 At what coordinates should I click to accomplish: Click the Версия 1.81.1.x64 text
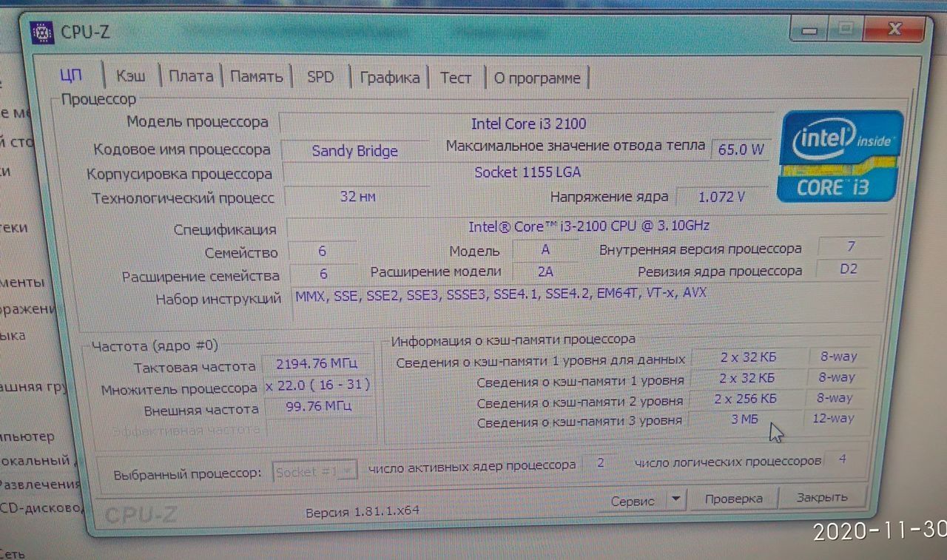[x=363, y=511]
